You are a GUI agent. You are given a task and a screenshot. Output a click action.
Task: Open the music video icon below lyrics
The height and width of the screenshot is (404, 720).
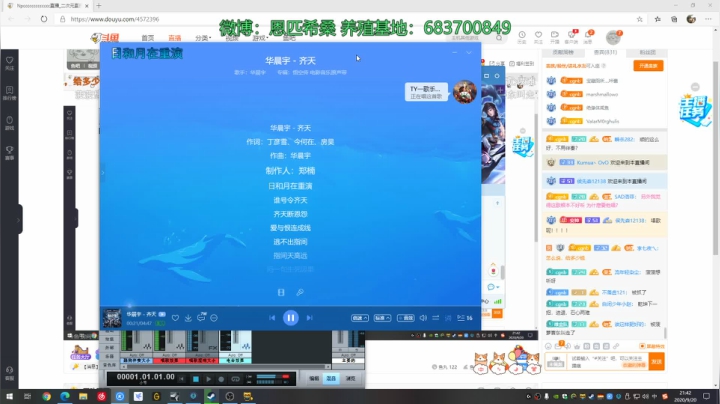tap(281, 292)
